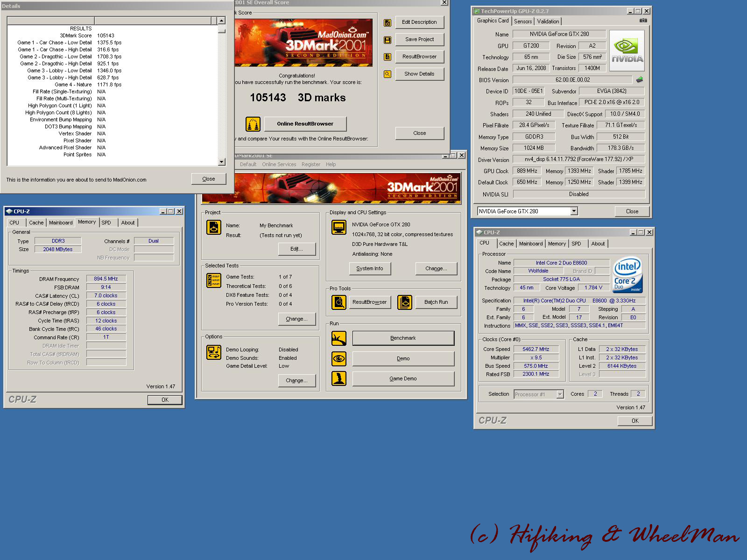Open the Mainboard tab in the right CPU-Z window
Image resolution: width=747 pixels, height=560 pixels.
(531, 244)
